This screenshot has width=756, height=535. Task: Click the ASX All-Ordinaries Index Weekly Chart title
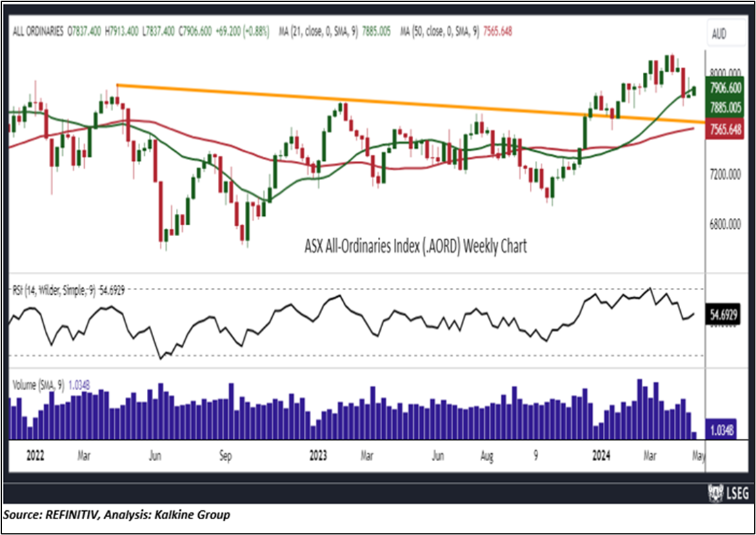coord(416,246)
